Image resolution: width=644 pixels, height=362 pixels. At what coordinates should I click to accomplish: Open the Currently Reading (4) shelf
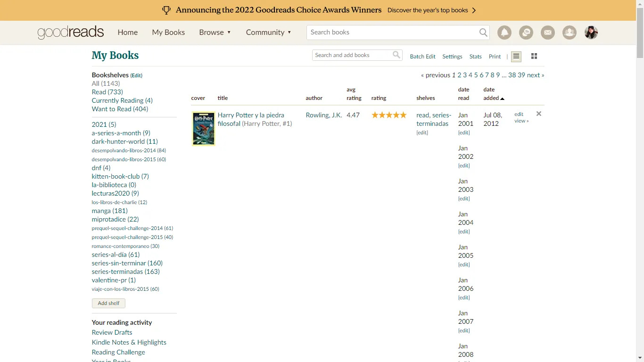pyautogui.click(x=122, y=100)
